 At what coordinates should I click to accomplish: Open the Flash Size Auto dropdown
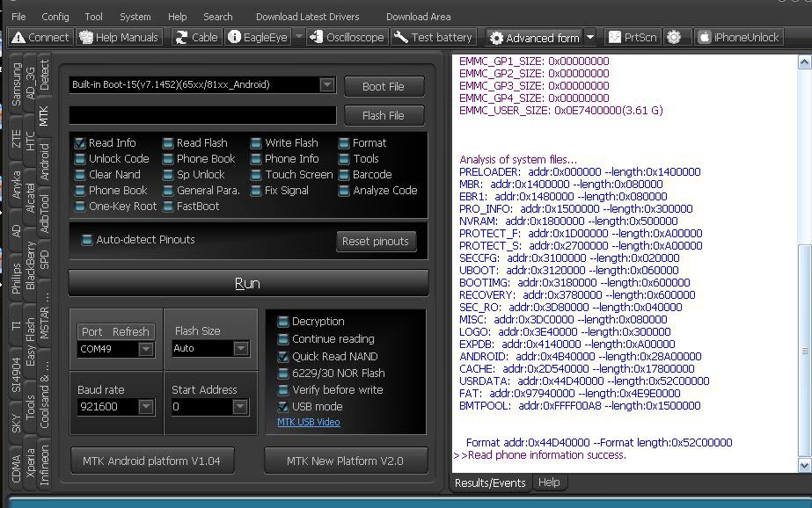point(240,349)
